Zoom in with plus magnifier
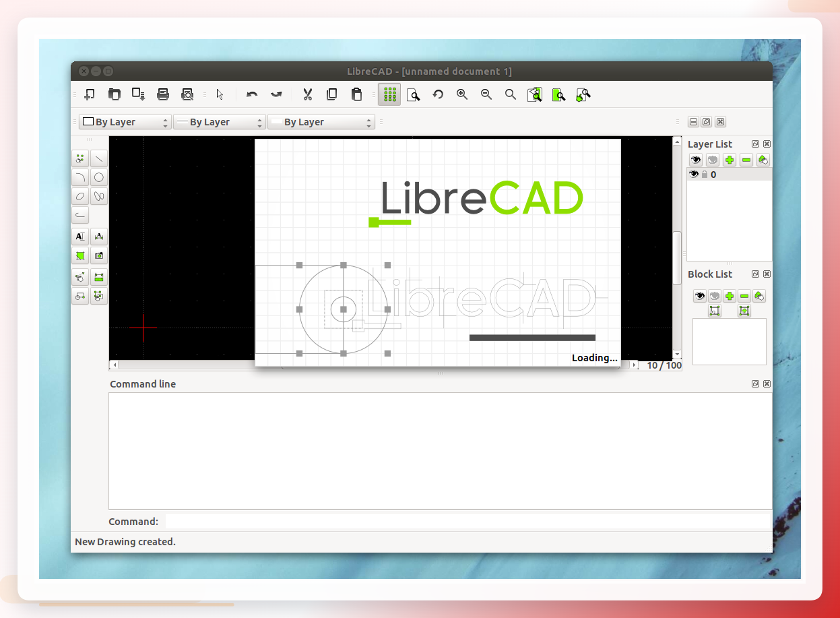 462,94
